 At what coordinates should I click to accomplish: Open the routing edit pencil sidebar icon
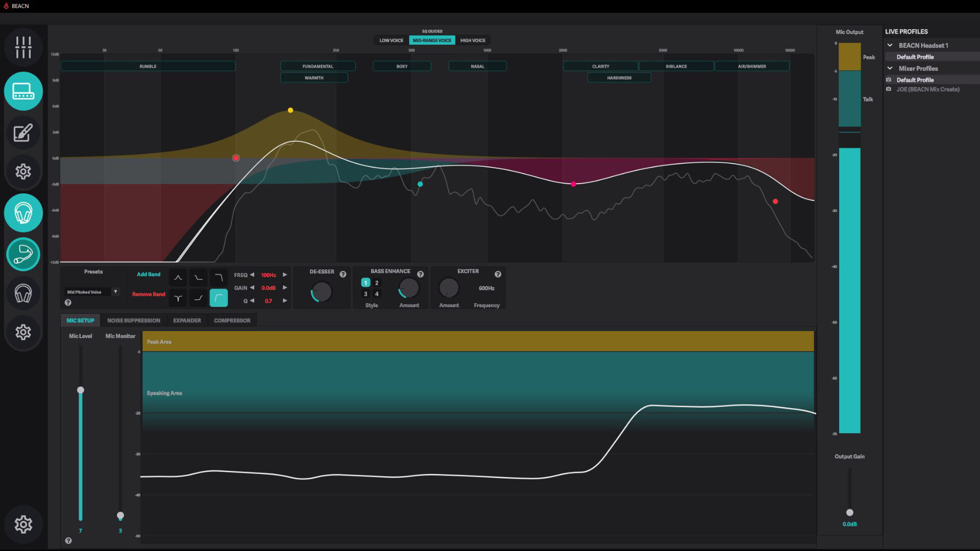click(x=23, y=133)
